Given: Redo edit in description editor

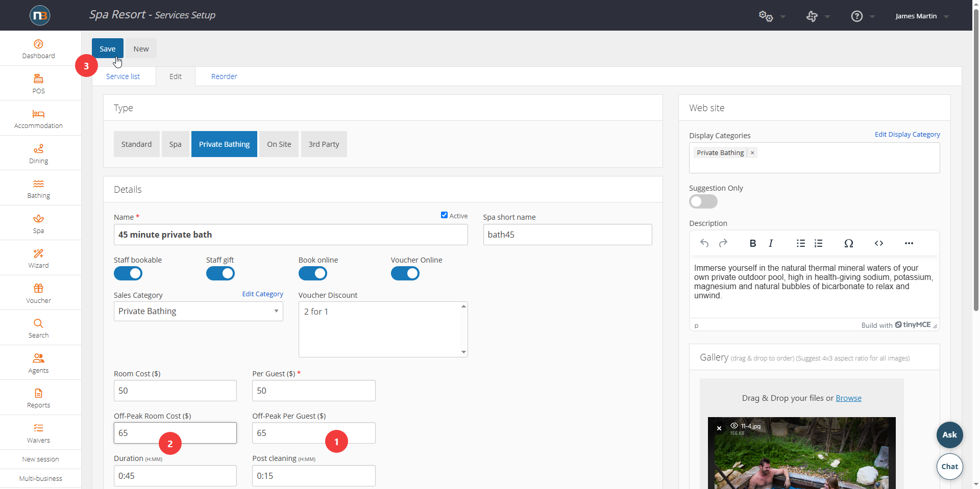Looking at the screenshot, I should click(723, 243).
